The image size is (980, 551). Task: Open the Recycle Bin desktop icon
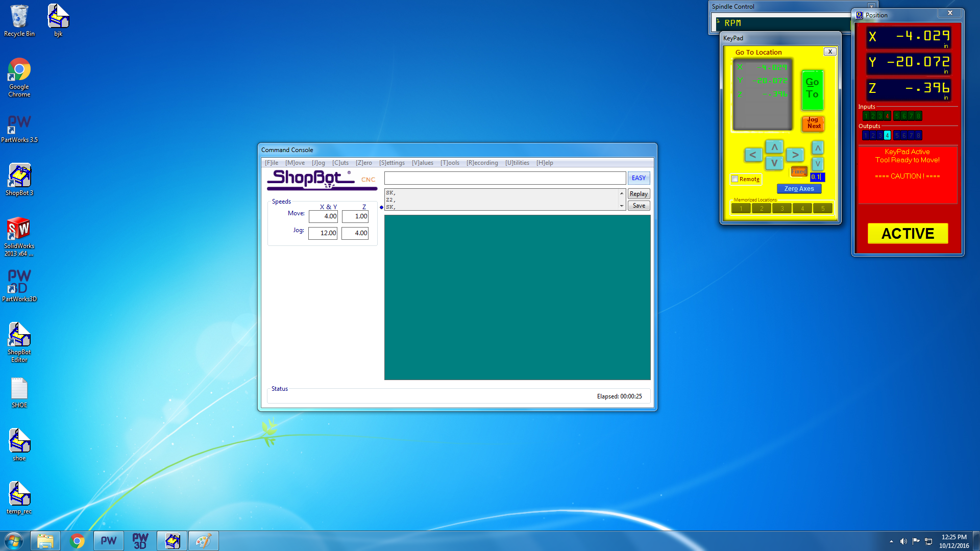tap(19, 20)
